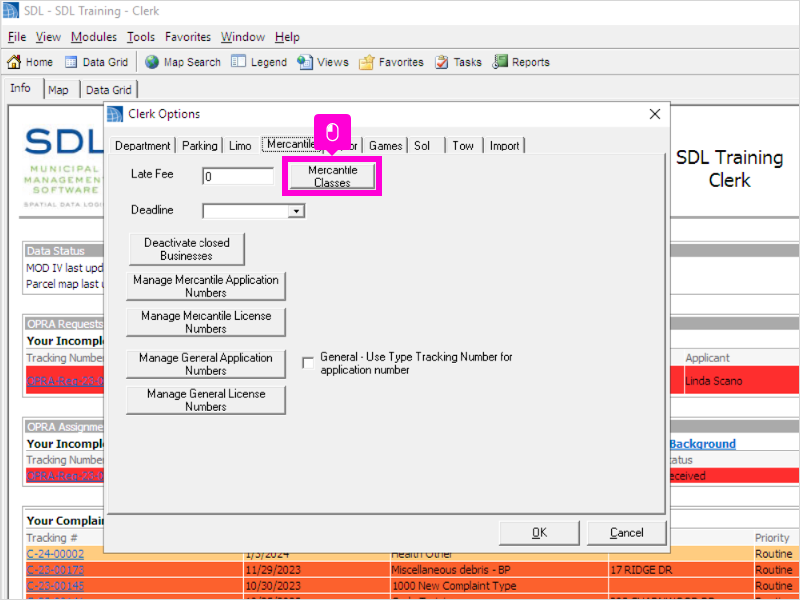Select the Import tab
This screenshot has height=600, width=800.
(504, 146)
